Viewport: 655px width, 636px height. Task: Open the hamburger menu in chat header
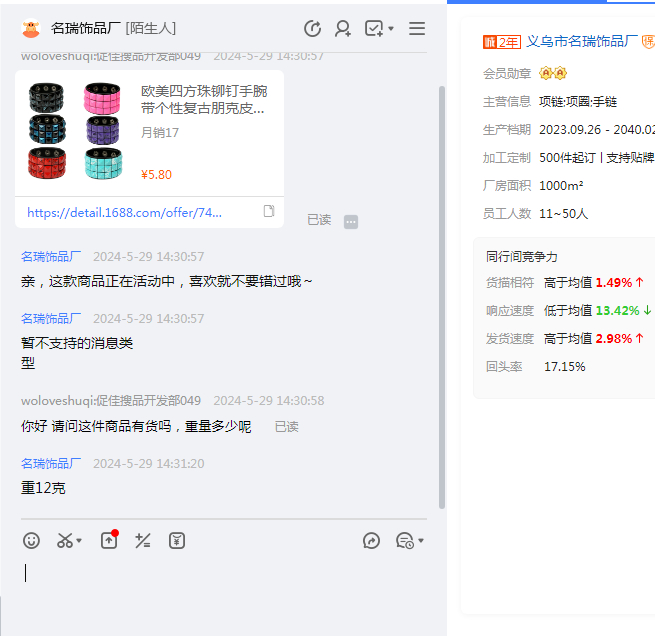pyautogui.click(x=417, y=29)
